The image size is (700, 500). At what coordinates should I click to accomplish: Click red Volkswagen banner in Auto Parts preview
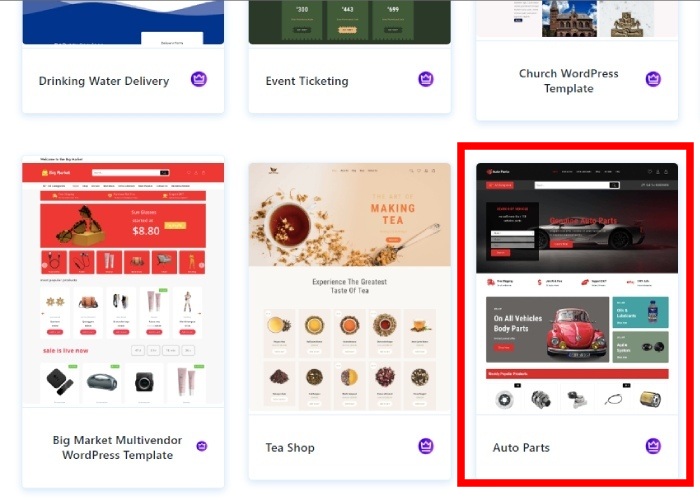pos(547,329)
